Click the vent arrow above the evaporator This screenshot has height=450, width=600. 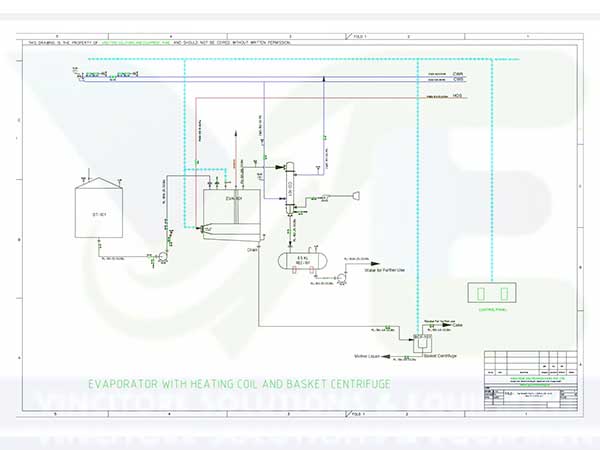point(236,136)
